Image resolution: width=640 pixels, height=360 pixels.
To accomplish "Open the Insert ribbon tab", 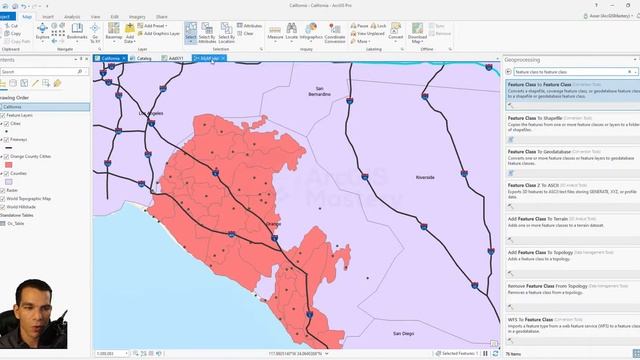I will [x=48, y=17].
